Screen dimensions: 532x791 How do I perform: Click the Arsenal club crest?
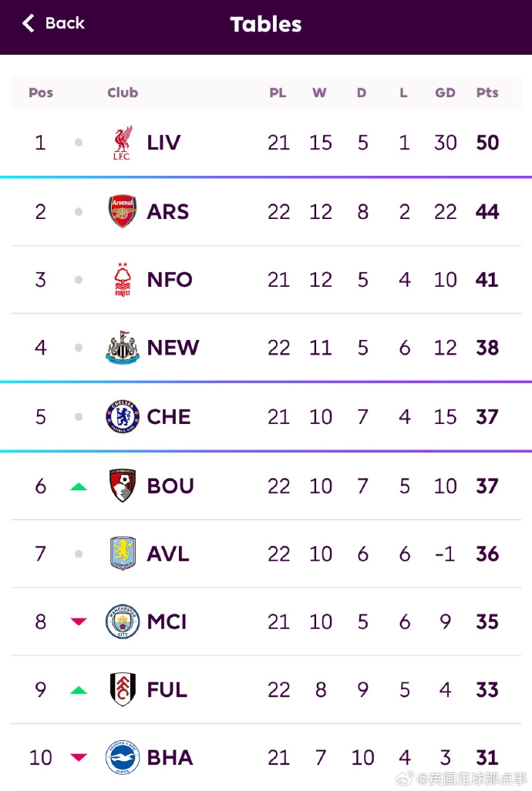(123, 211)
